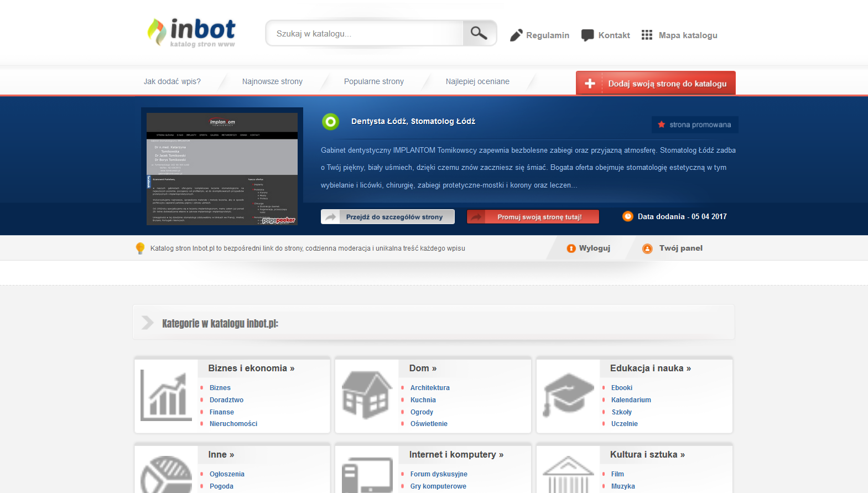The width and height of the screenshot is (868, 493).
Task: Click the orange power icon beside Wyloguj
Action: tap(571, 248)
